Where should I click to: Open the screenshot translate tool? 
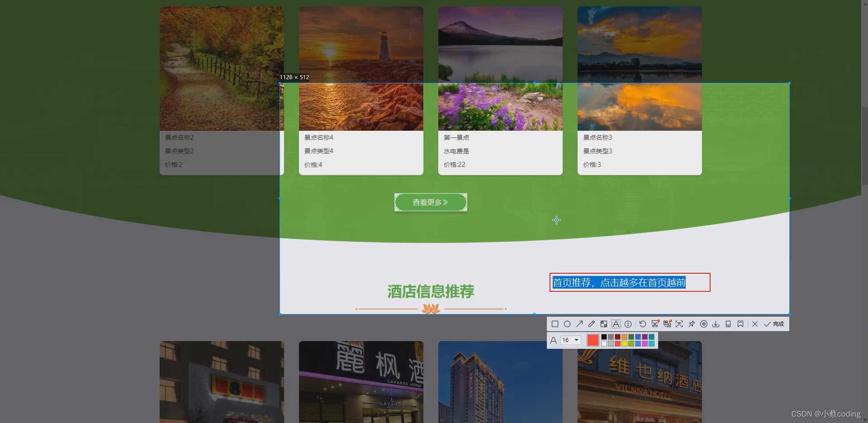point(667,324)
